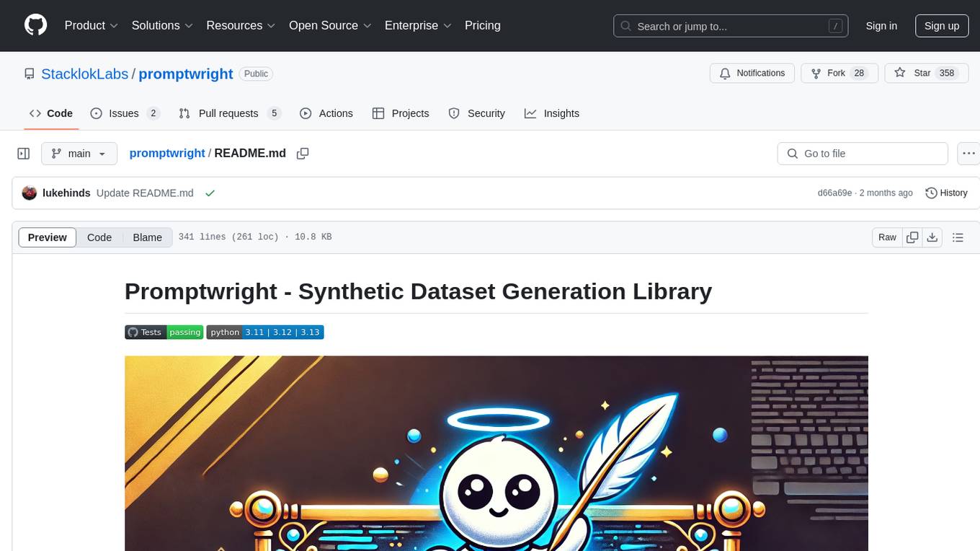Select the Preview view
The width and height of the screenshot is (980, 551).
pos(48,237)
